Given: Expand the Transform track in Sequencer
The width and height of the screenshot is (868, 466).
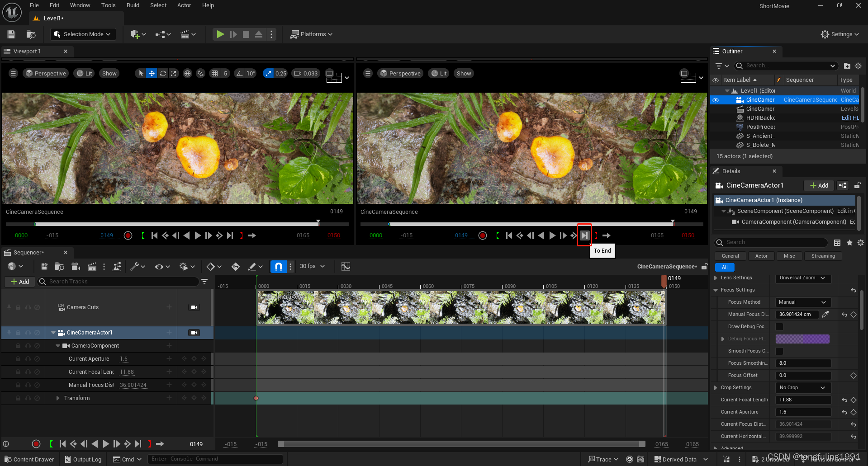Looking at the screenshot, I should (58, 398).
